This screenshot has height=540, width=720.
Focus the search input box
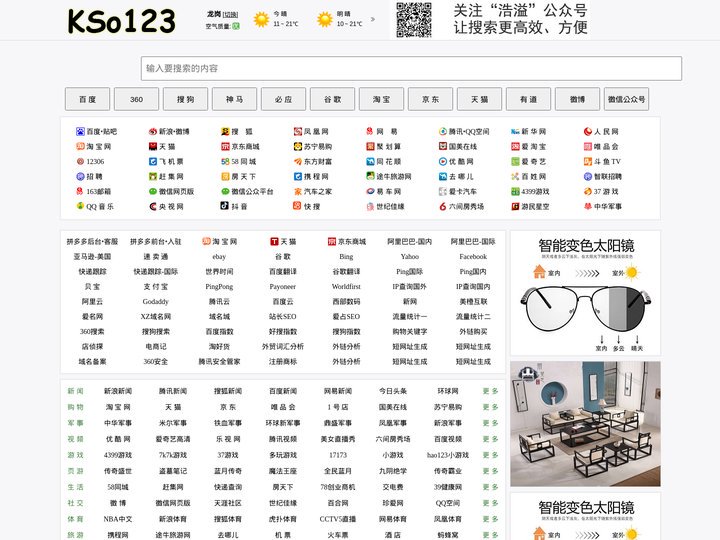tap(411, 68)
